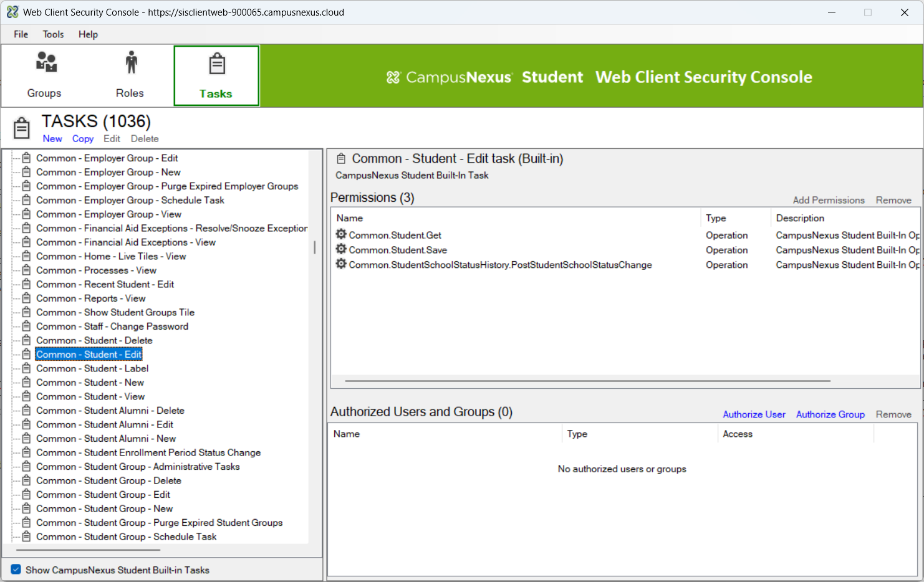Click clipboard icon beside Common - Recent Student - Edit
Image resolution: width=924 pixels, height=582 pixels.
coord(26,284)
